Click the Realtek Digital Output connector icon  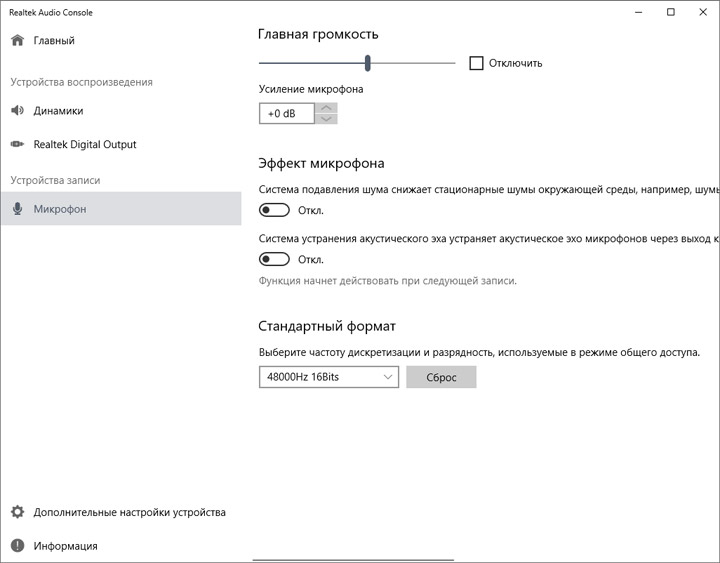click(x=17, y=145)
